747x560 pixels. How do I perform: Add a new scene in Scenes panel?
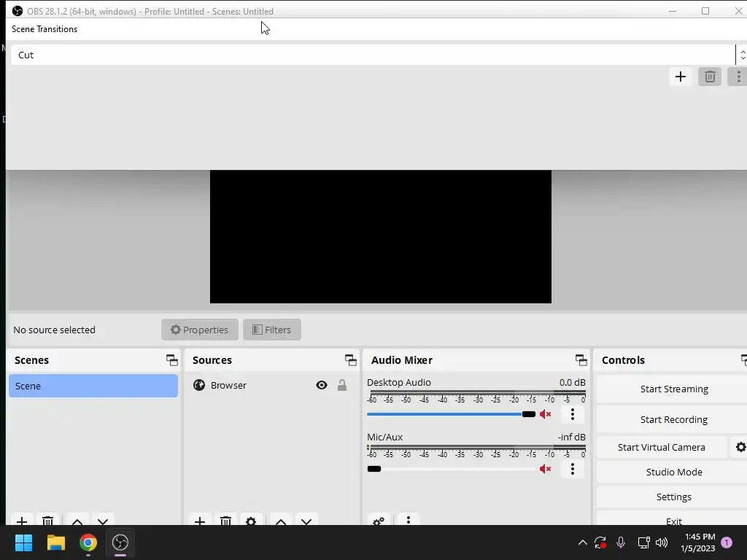[x=22, y=520]
